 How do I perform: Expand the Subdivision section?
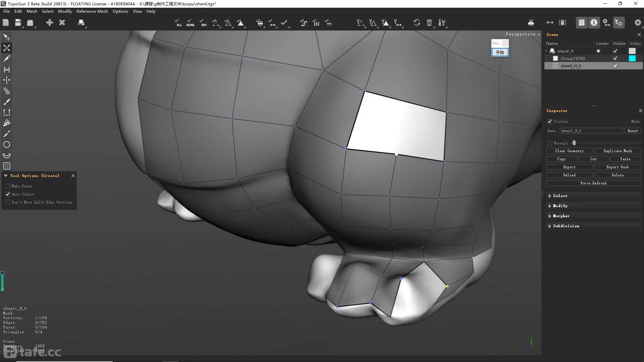pyautogui.click(x=550, y=226)
